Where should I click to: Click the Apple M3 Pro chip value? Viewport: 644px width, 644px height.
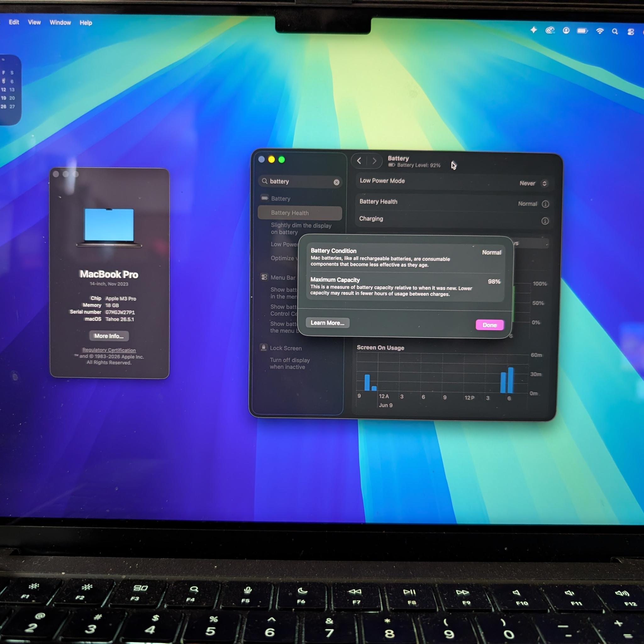[121, 299]
